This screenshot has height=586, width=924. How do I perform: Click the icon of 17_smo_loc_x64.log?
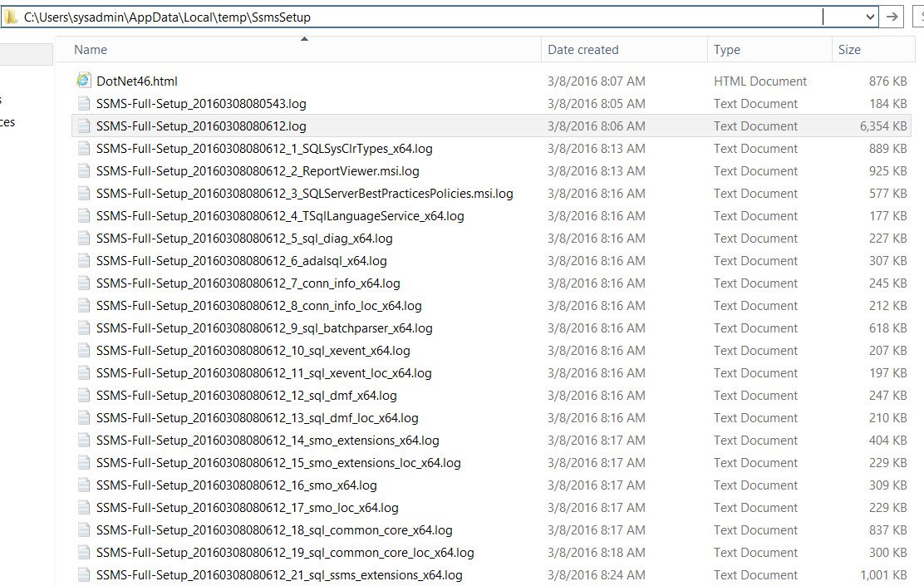click(x=84, y=507)
